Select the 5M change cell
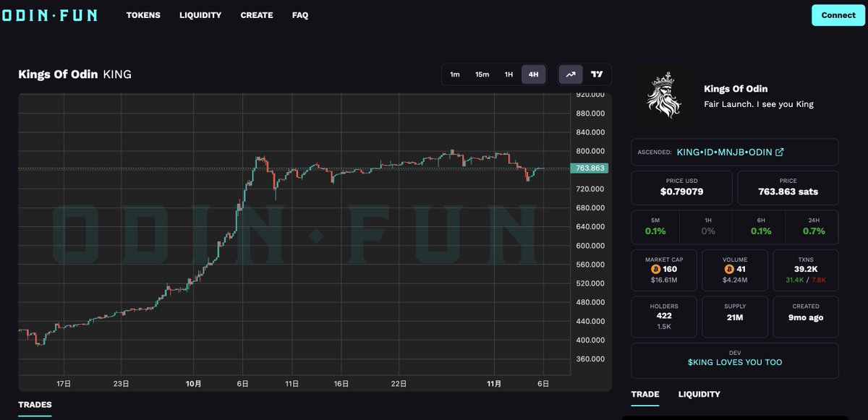 coord(656,226)
